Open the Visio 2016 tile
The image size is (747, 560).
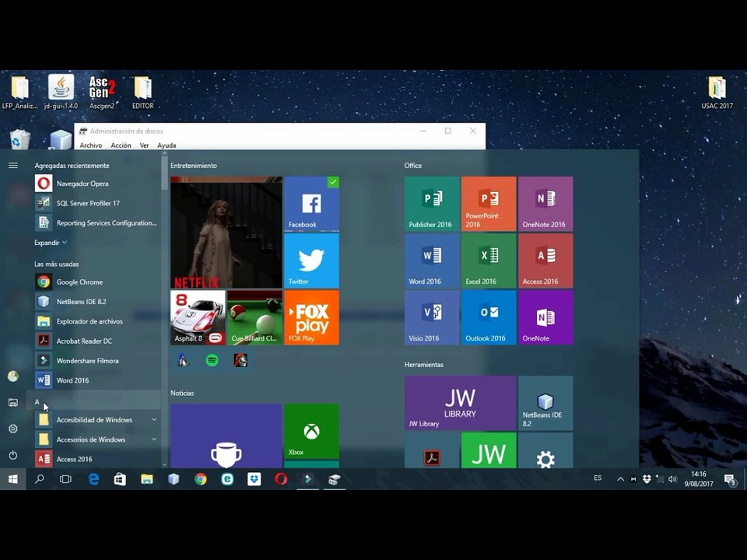(432, 317)
